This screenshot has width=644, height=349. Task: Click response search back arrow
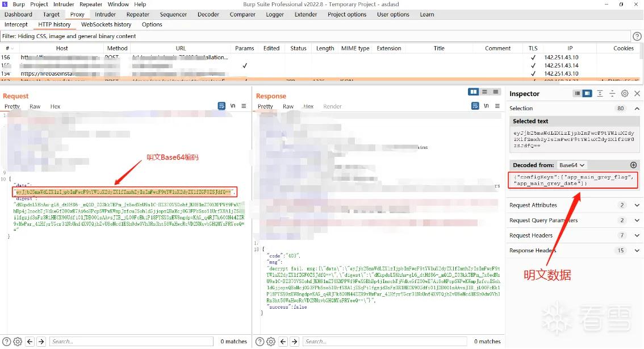point(283,341)
